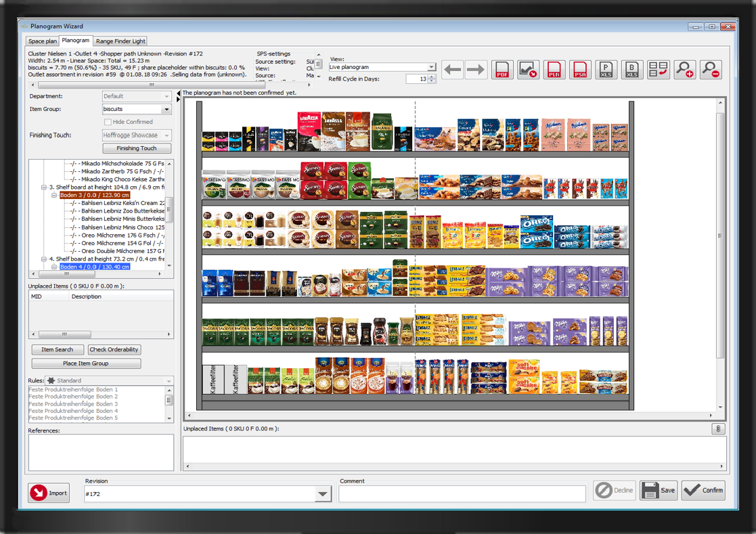Viewport: 756px width, 534px height.
Task: Click the Finishing Touch button
Action: point(137,148)
